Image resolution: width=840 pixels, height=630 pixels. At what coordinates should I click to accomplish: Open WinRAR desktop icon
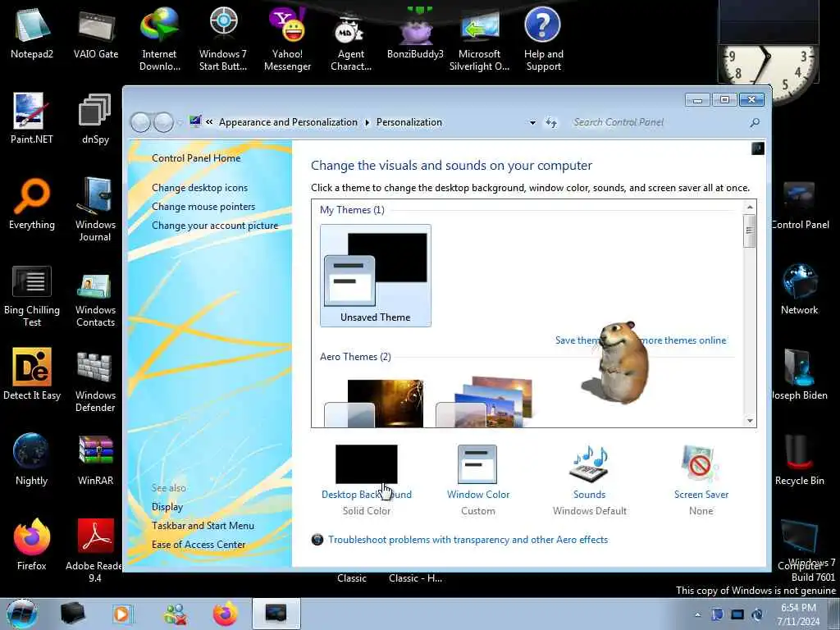pos(95,459)
